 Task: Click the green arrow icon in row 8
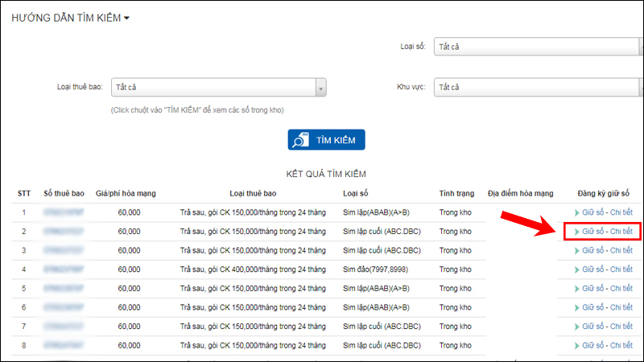(x=576, y=345)
